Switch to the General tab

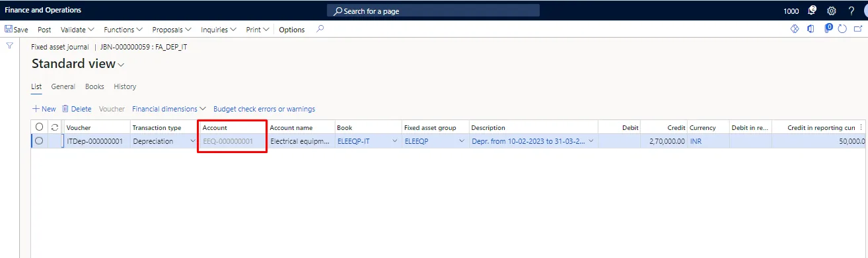point(63,86)
